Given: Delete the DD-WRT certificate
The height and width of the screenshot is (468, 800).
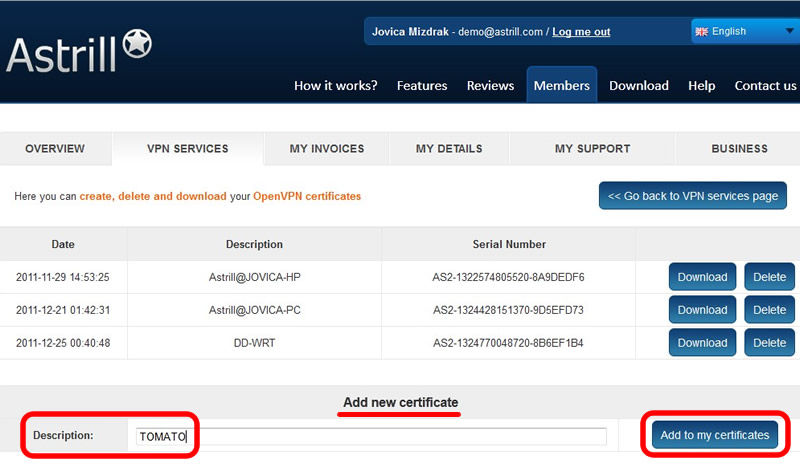Looking at the screenshot, I should [769, 342].
